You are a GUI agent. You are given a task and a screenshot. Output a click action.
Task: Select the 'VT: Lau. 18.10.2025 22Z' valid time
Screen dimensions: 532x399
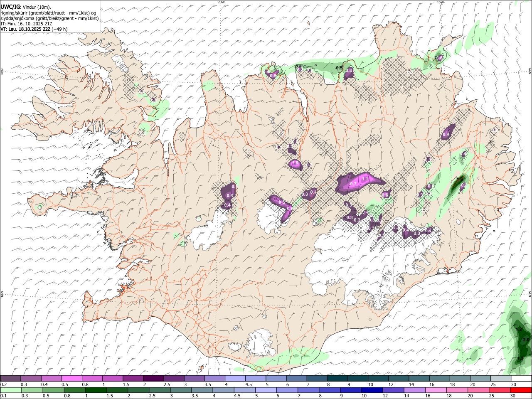(26, 29)
